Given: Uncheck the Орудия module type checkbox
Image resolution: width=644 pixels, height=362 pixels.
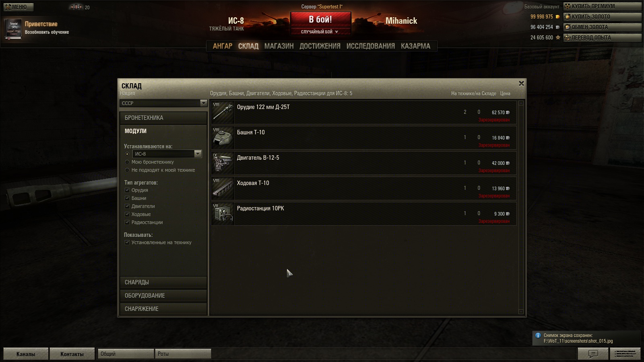Looking at the screenshot, I should pyautogui.click(x=127, y=190).
